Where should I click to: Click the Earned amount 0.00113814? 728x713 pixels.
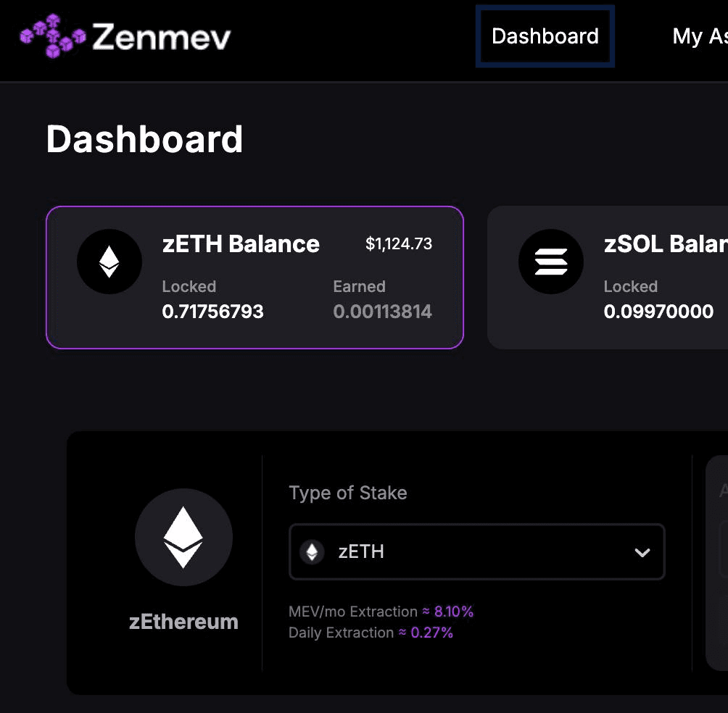tap(383, 312)
